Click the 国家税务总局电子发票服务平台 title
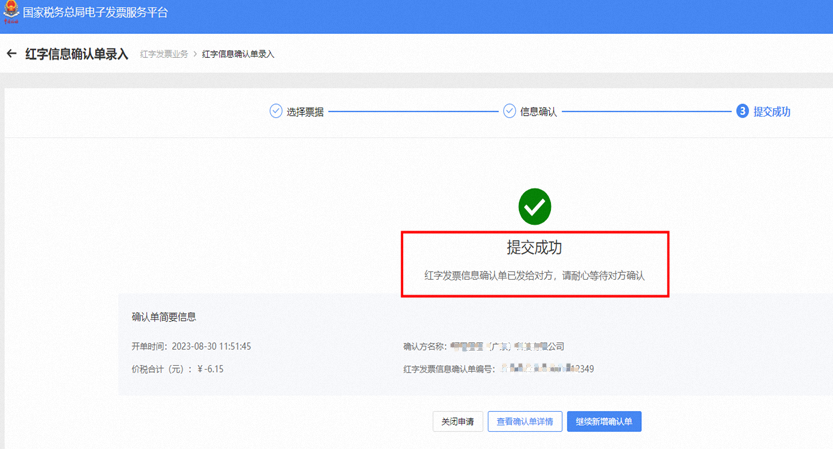 [x=95, y=12]
